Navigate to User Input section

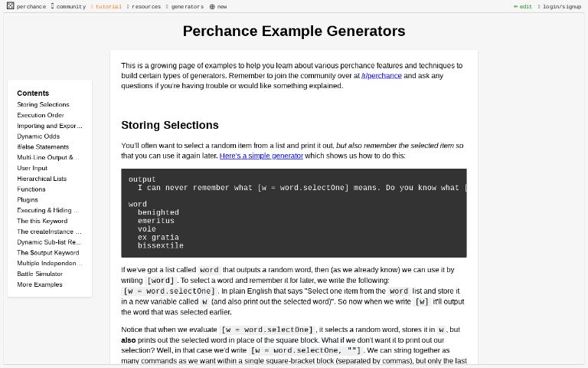[32, 168]
